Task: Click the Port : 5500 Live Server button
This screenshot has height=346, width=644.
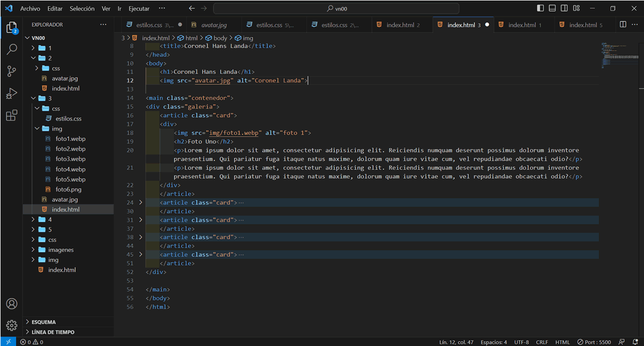Action: click(x=594, y=342)
